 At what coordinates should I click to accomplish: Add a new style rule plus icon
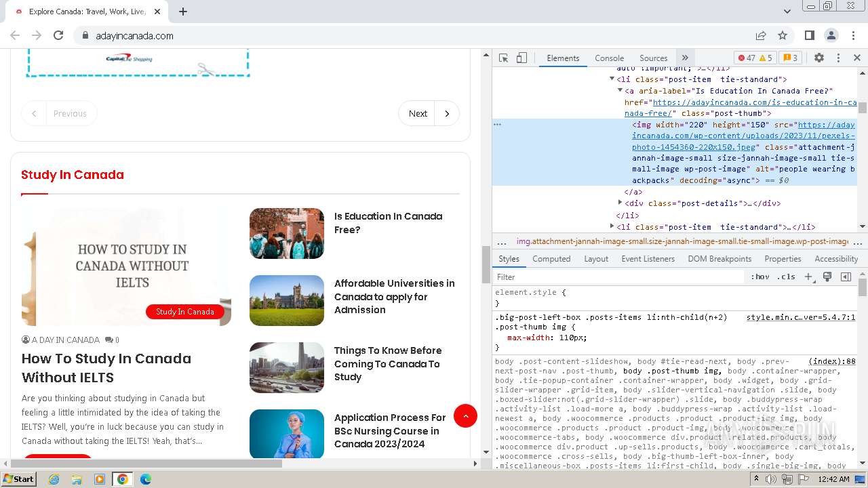point(808,277)
